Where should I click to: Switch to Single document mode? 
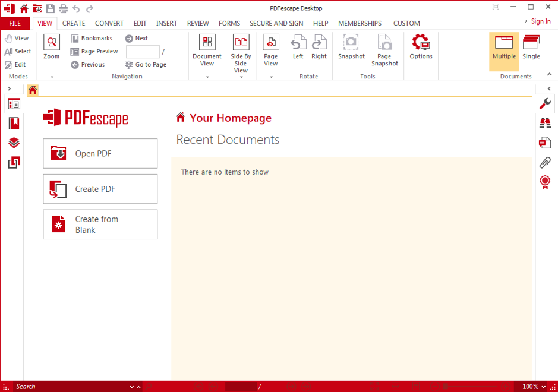coord(531,48)
